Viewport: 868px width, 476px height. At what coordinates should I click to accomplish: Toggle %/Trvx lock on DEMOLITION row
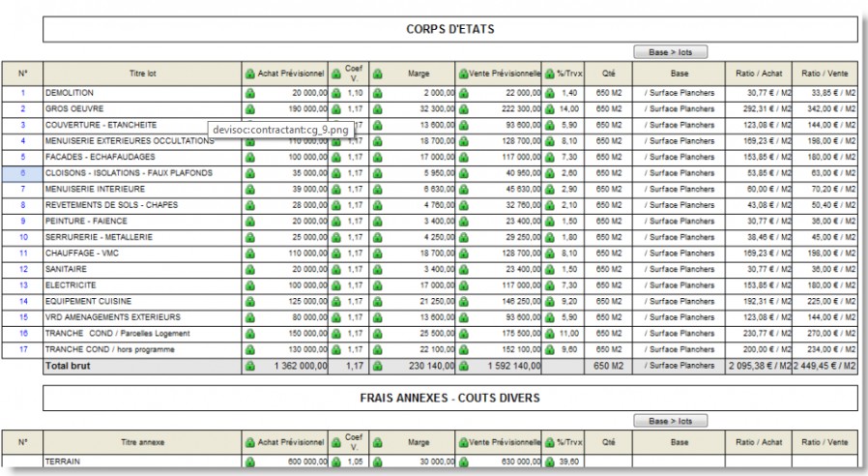550,94
